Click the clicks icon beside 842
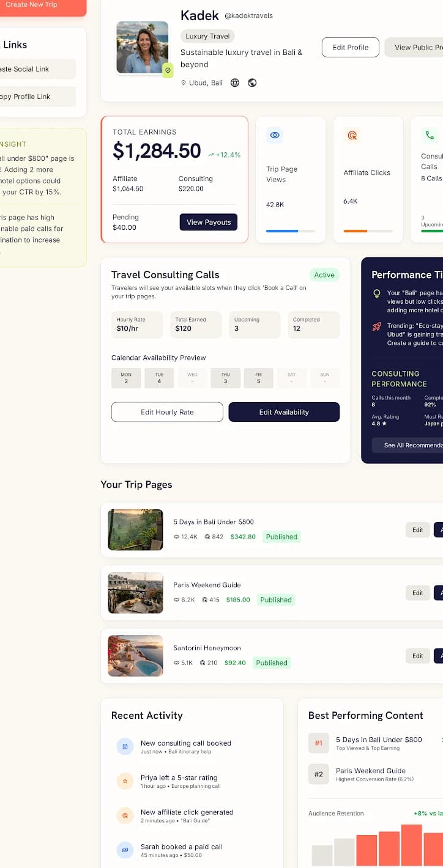The height and width of the screenshot is (868, 443). click(207, 537)
